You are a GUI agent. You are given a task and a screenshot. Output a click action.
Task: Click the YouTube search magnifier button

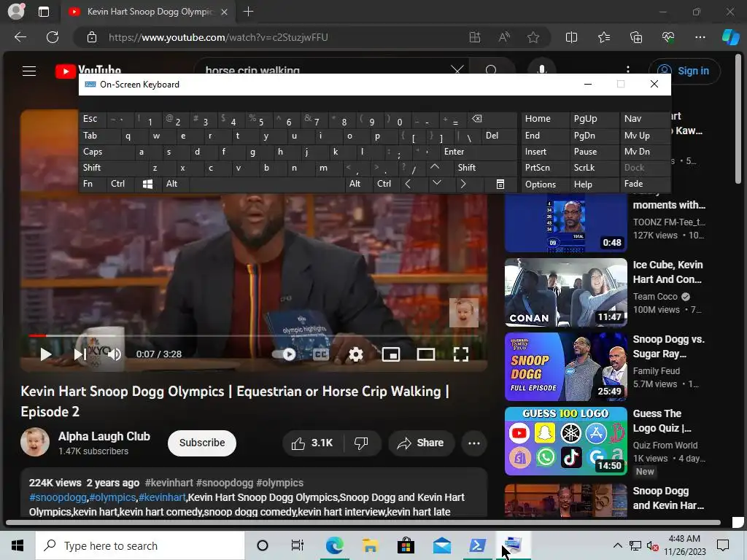coord(491,69)
